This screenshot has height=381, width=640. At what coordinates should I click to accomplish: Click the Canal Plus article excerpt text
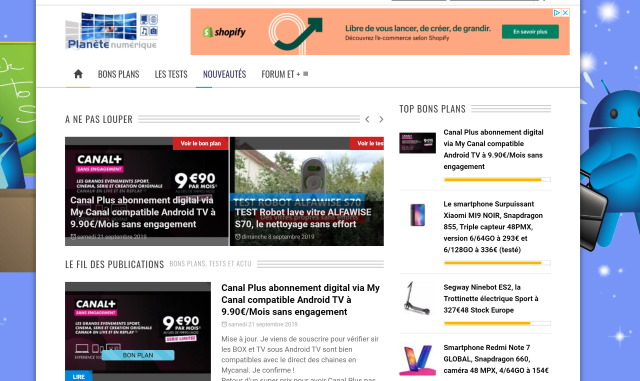300,358
